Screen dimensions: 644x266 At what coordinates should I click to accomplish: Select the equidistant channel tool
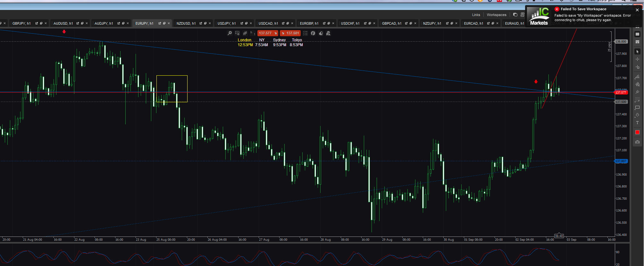click(x=637, y=85)
